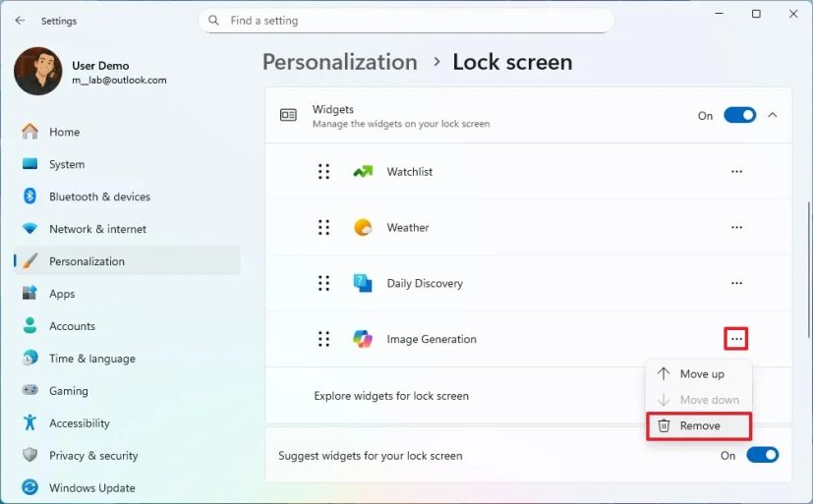Click the Windows Update icon in sidebar
813x504 pixels.
[x=30, y=487]
